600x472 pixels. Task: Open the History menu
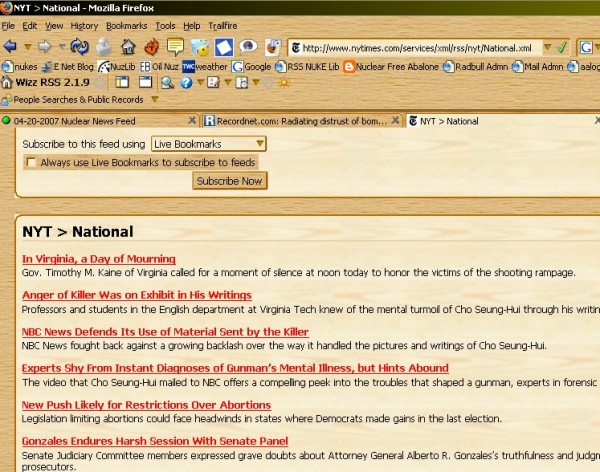tap(84, 26)
